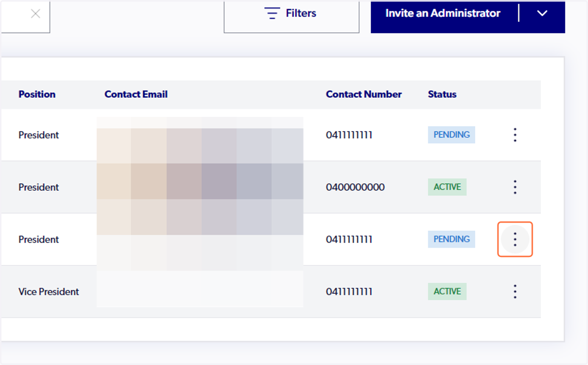Sort by the Position column header
This screenshot has width=588, height=365.
tap(37, 94)
